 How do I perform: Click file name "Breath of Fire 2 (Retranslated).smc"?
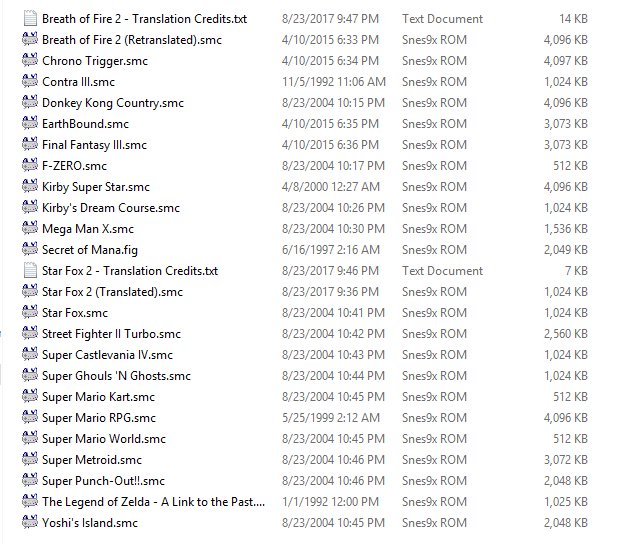click(132, 40)
